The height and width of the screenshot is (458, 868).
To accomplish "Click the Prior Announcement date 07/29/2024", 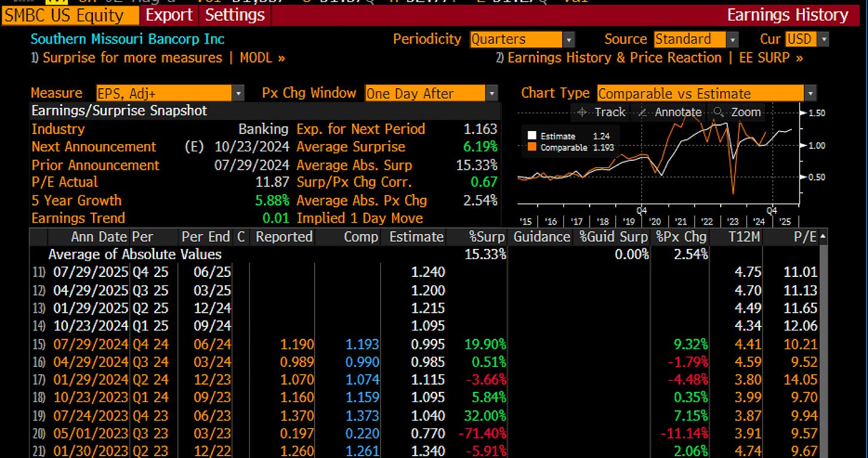I will click(x=253, y=165).
